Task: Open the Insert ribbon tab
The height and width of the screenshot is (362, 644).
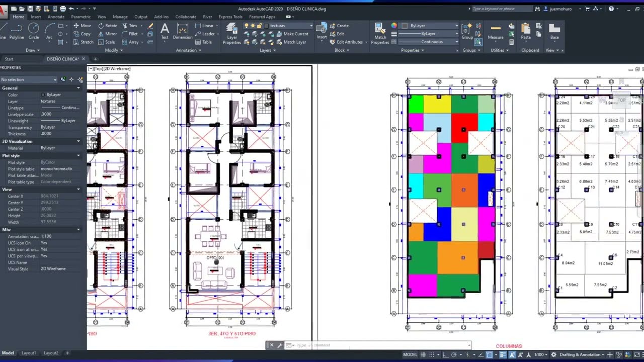Action: click(x=36, y=17)
